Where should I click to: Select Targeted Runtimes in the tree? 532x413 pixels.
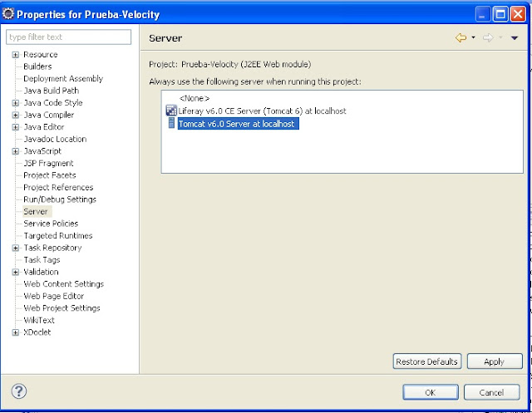point(57,236)
